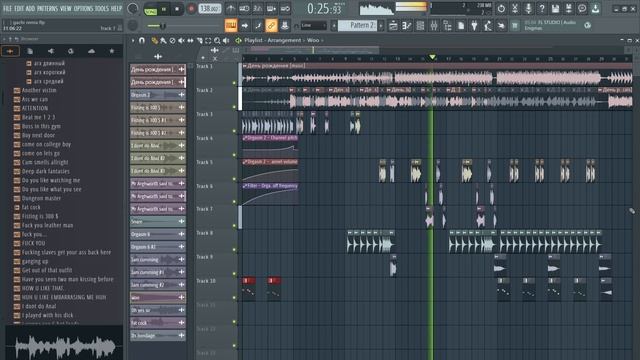Open the Piano roll window icon
Screen dimensions: 640x360
coord(407,26)
